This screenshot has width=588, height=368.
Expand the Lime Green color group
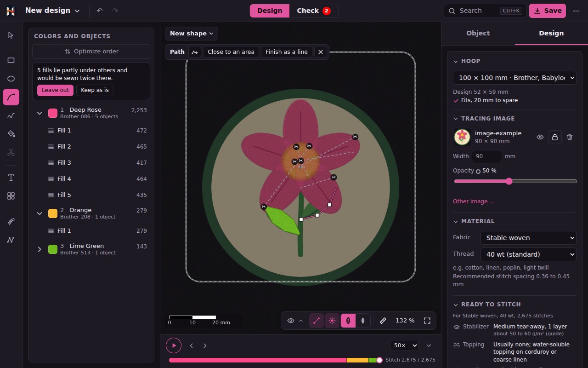point(40,249)
